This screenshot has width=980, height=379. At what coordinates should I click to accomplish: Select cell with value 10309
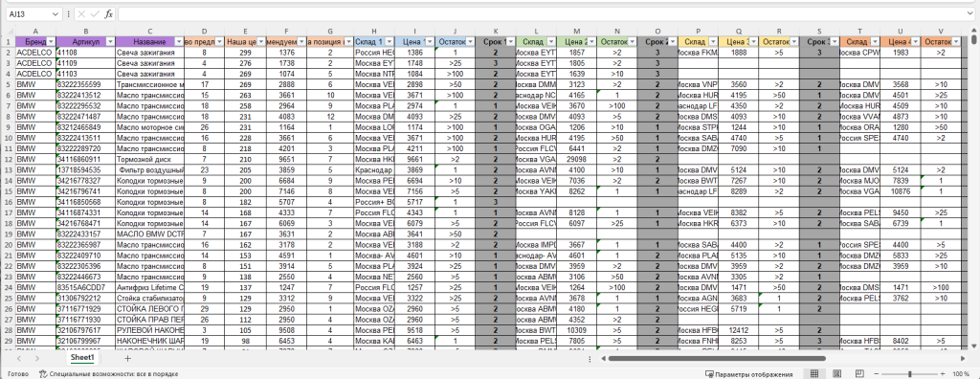pyautogui.click(x=576, y=329)
